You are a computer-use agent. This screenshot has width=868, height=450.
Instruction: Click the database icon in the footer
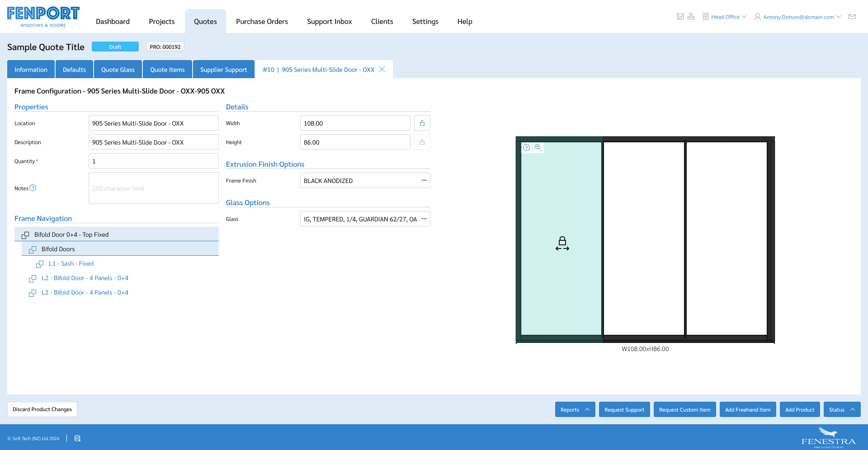(77, 438)
